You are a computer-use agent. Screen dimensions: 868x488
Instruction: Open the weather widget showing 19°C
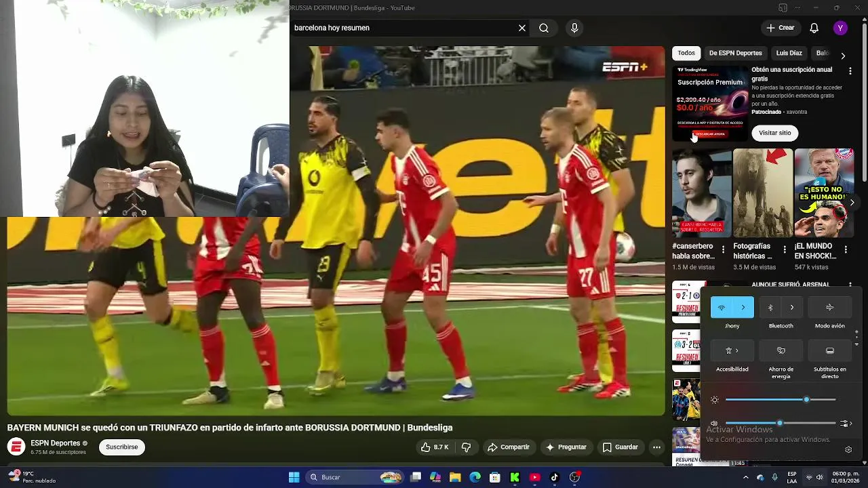tap(32, 477)
